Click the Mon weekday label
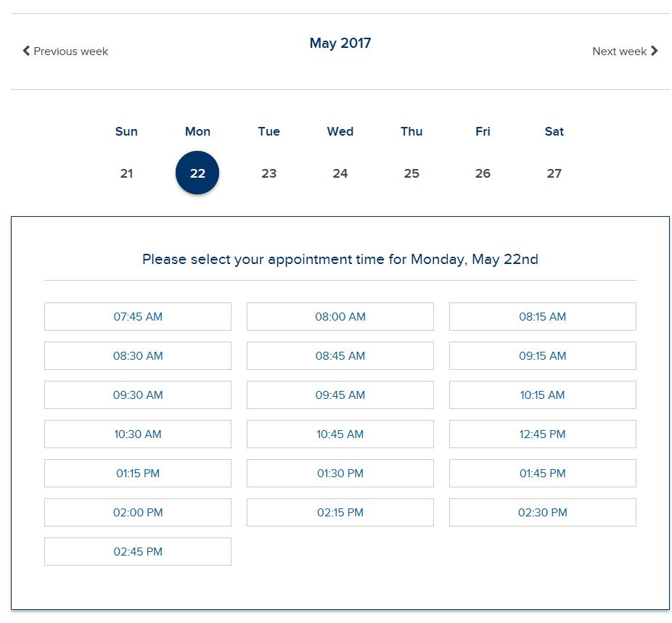This screenshot has height=623, width=672. pyautogui.click(x=197, y=131)
